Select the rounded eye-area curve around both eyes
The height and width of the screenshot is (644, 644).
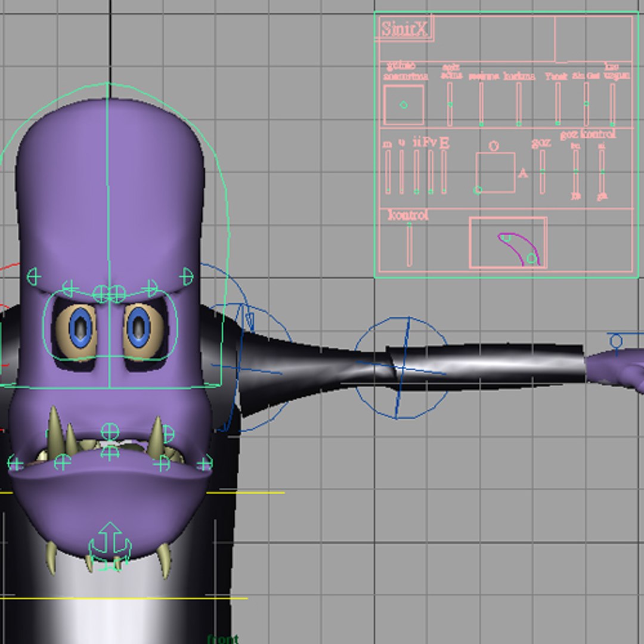click(110, 324)
